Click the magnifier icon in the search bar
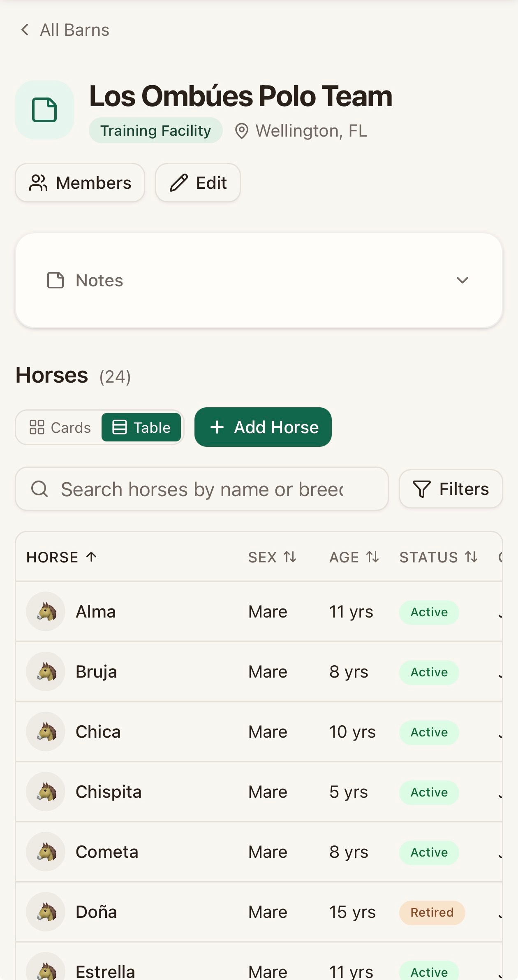518x980 pixels. 39,489
